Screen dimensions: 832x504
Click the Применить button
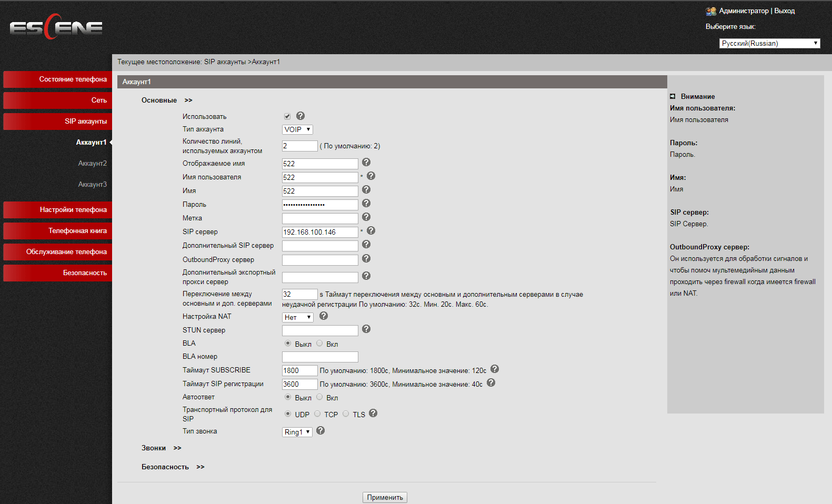pos(385,497)
